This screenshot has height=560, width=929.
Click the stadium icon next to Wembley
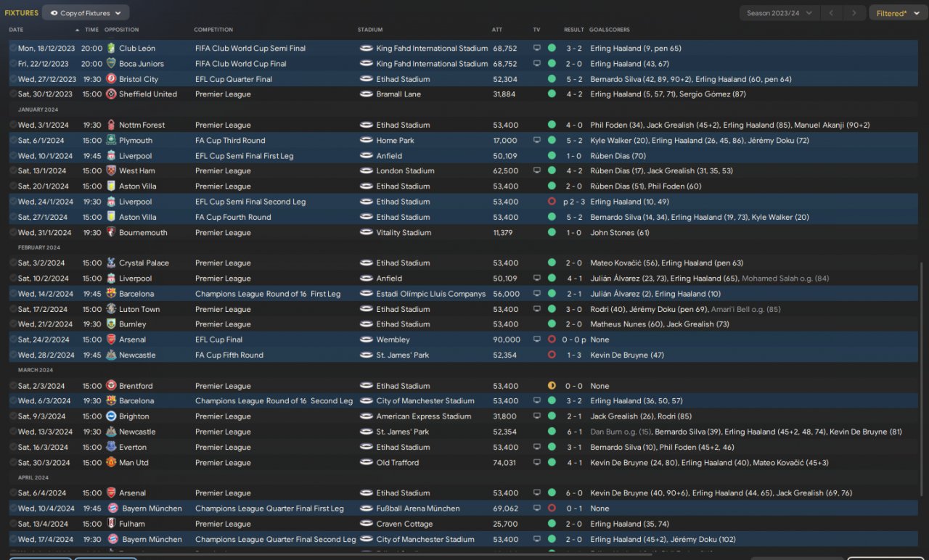tap(366, 339)
